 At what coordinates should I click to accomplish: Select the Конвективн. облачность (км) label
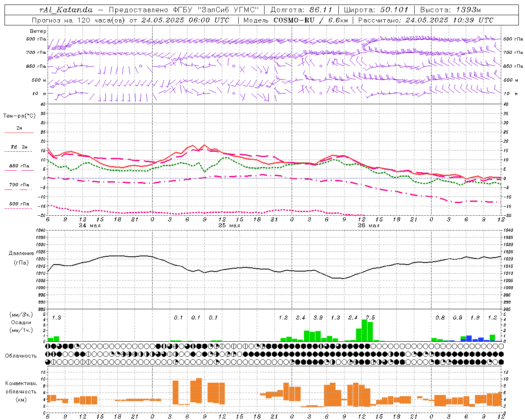coord(21,391)
